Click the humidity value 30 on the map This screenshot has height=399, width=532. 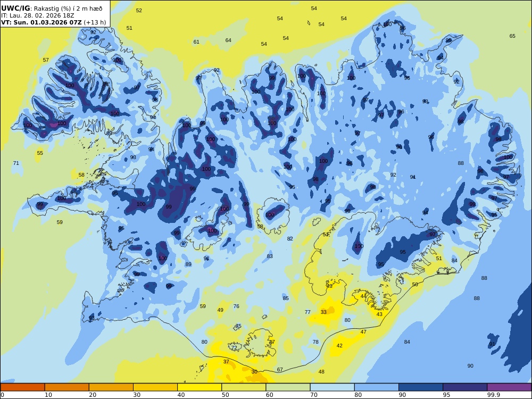[x=254, y=372]
